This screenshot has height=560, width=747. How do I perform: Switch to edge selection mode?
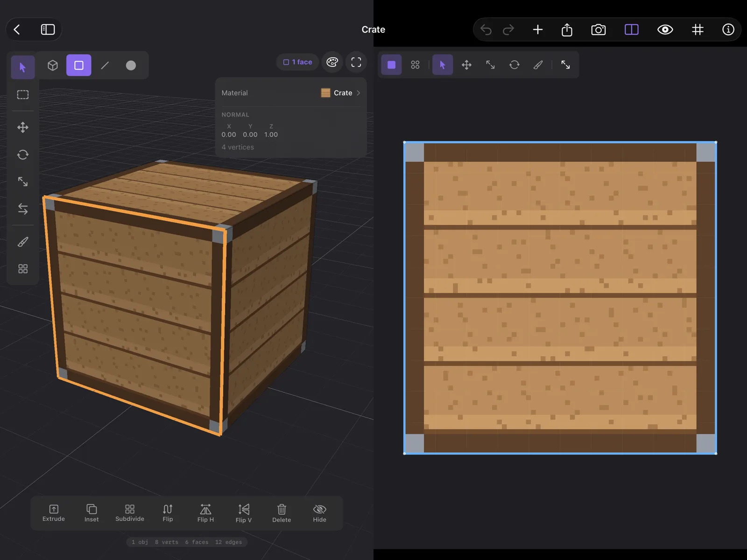(105, 65)
